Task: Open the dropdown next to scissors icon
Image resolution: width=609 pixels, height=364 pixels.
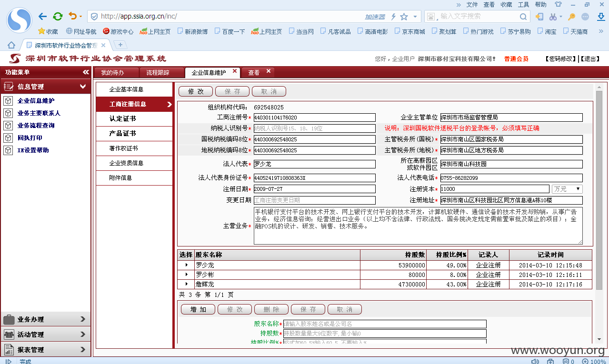Action: point(560,17)
